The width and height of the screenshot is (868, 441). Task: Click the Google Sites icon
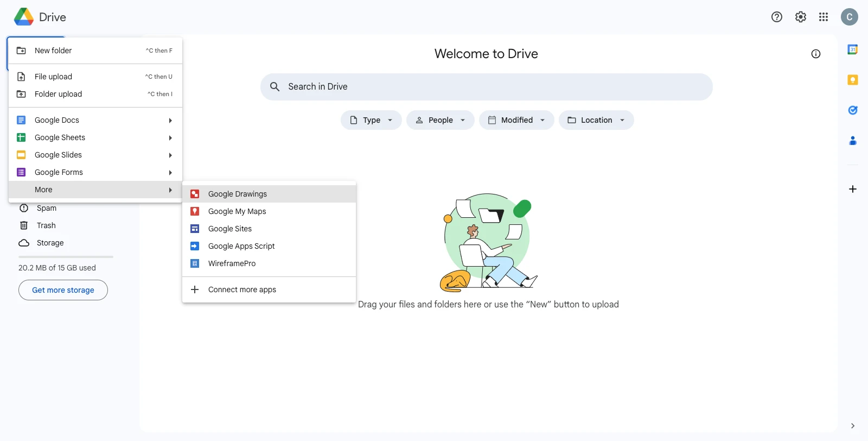(x=195, y=229)
